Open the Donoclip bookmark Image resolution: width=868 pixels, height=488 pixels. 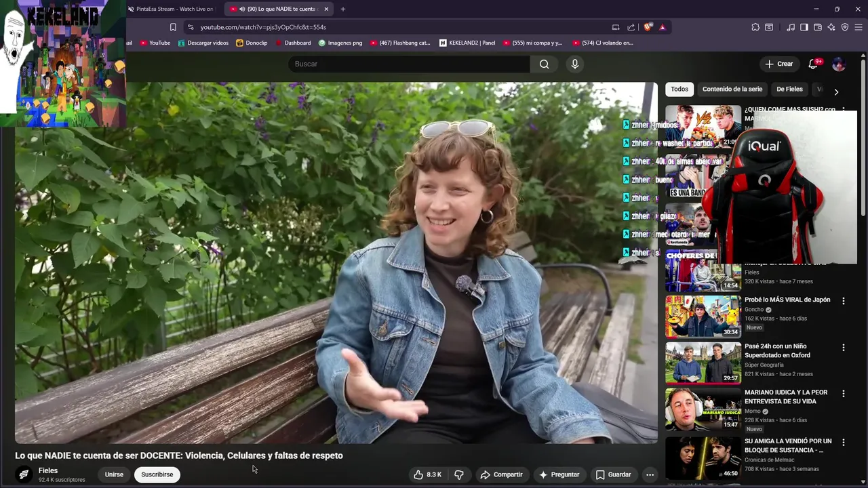coord(252,43)
